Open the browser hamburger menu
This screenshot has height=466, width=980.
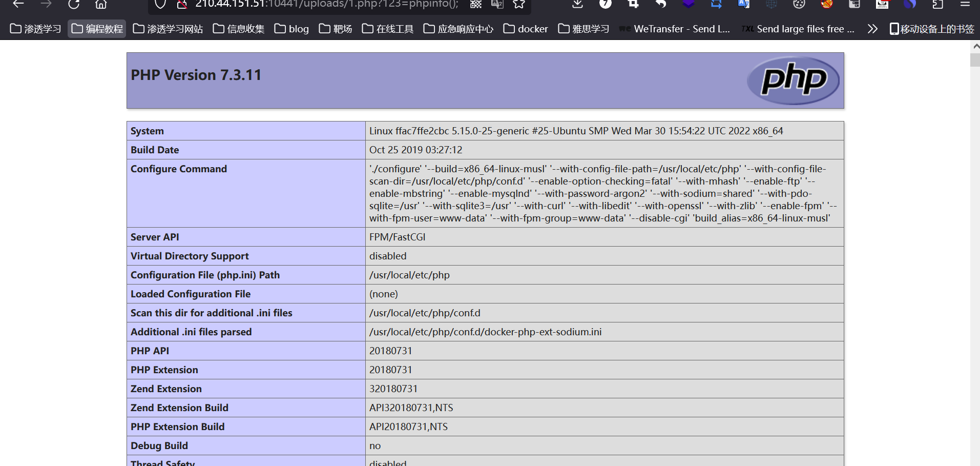[x=965, y=4]
